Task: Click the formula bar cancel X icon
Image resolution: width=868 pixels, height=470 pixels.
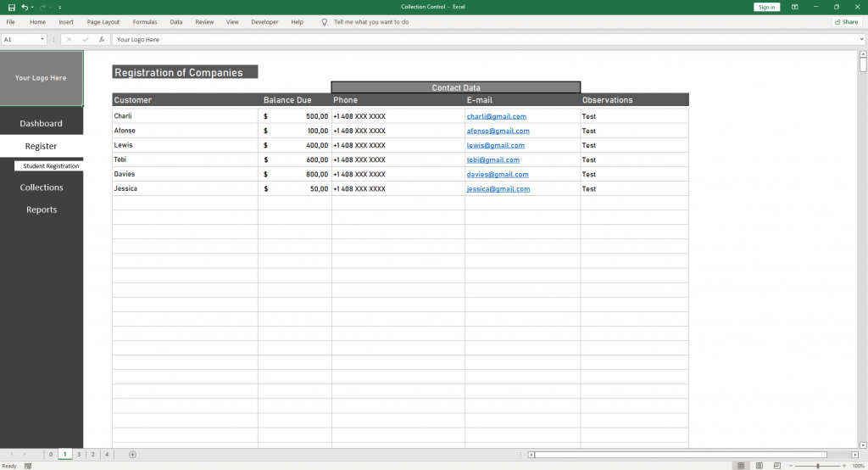Action: click(x=70, y=39)
